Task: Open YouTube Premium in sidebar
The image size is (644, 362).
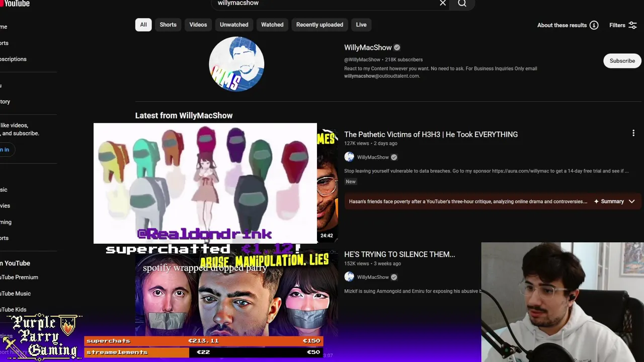Action: (19, 277)
